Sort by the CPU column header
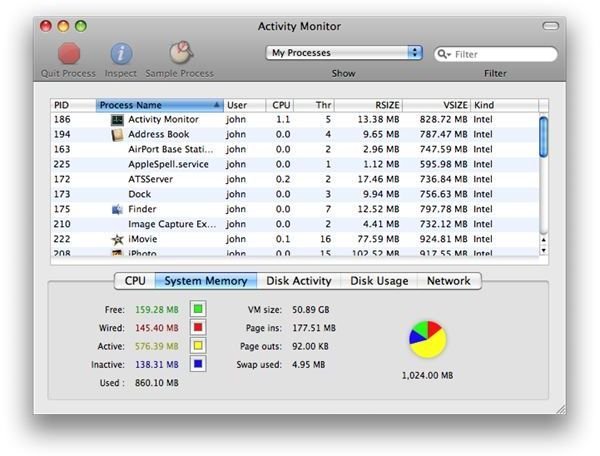This screenshot has width=600, height=456. [280, 105]
